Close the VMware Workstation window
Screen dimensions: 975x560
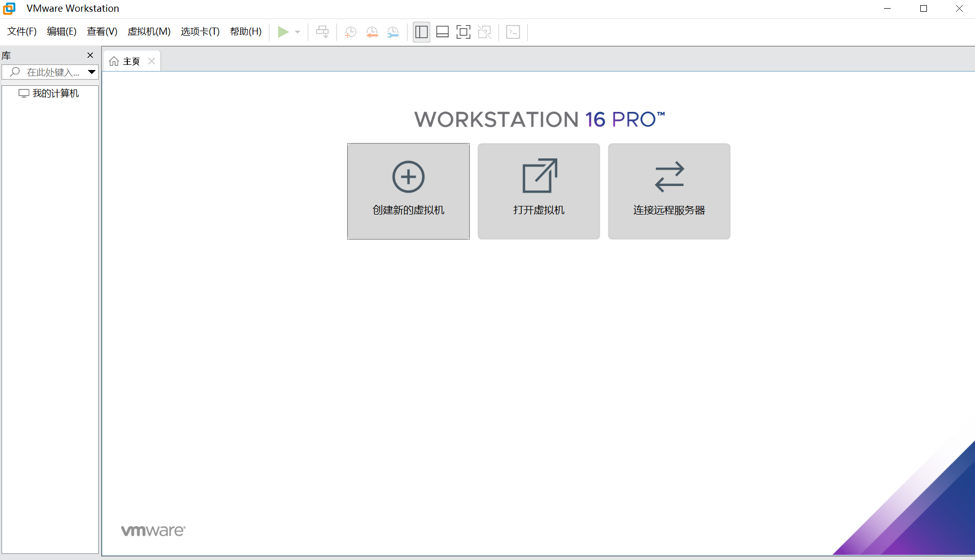coord(959,9)
